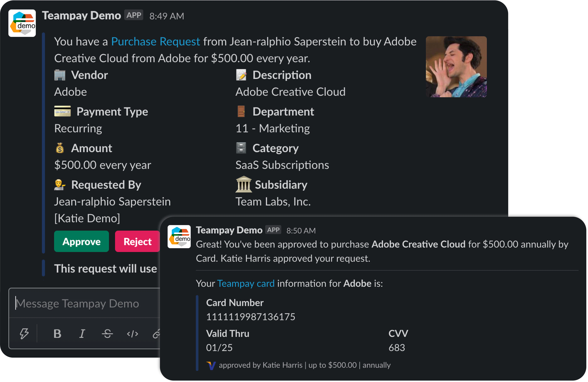Viewport: 588px width, 382px height.
Task: Click the APP badge beside Teampay Demo
Action: click(133, 15)
